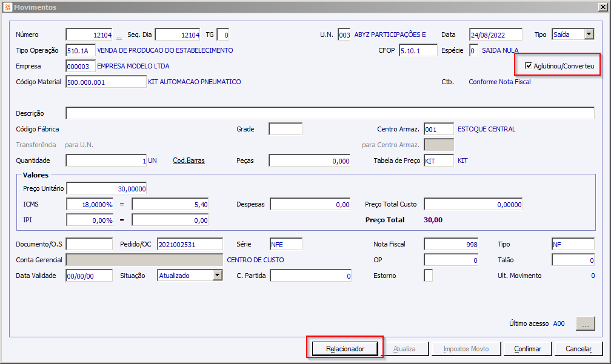The image size is (611, 364).
Task: Tick the Estorno checkbox
Action: 428,275
